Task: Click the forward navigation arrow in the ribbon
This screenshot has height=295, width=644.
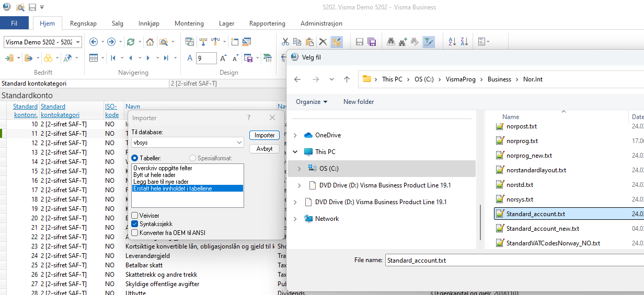Action: coord(111,42)
